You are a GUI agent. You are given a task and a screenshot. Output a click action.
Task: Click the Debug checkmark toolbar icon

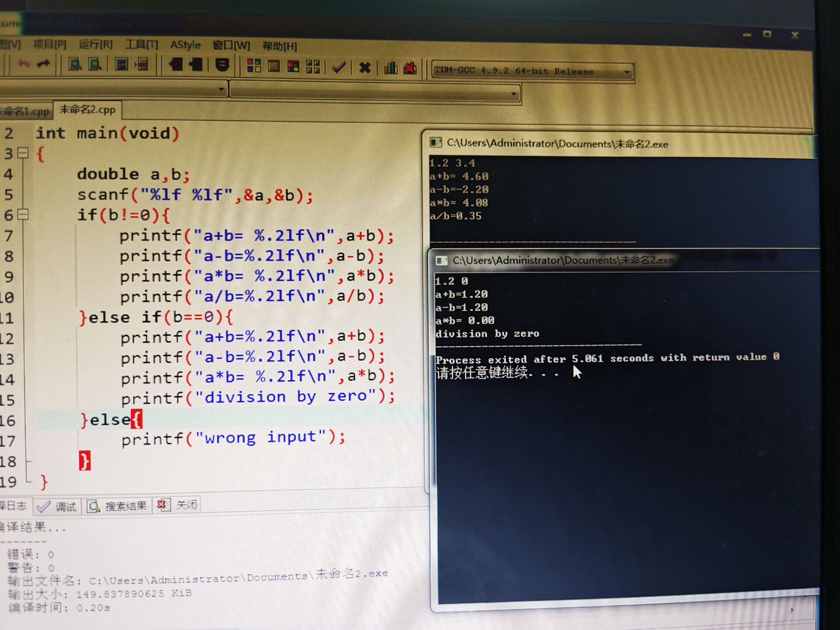(339, 67)
